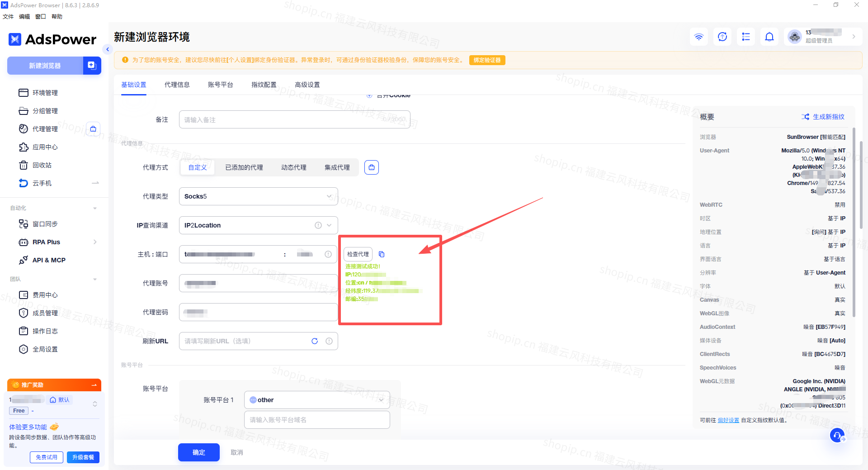Show info tooltip for 刷新URL
This screenshot has width=868, height=470.
click(x=329, y=341)
